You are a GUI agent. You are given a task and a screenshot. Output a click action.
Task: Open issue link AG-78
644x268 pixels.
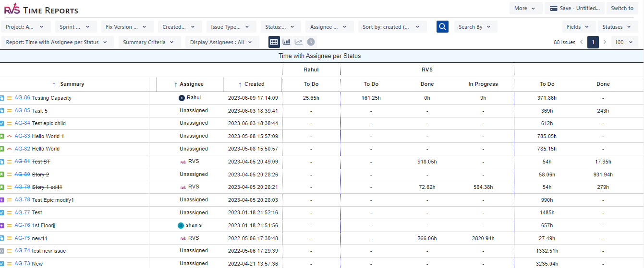[x=22, y=200]
